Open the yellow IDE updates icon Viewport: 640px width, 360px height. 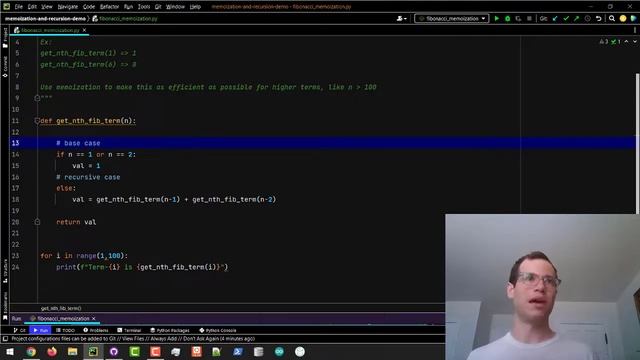coord(623,18)
